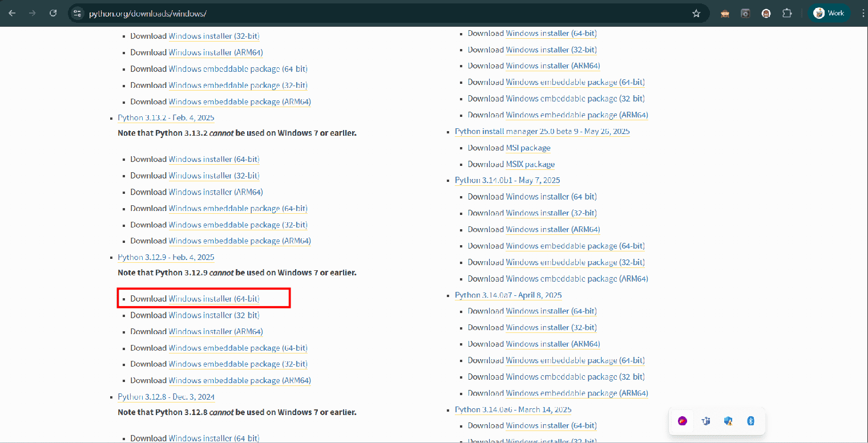Open Python install manager 25.0 beta 9 link
Viewport: 868px width, 443px height.
pyautogui.click(x=542, y=132)
